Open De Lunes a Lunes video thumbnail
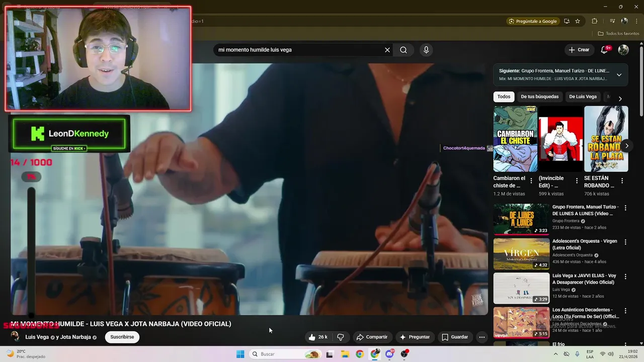This screenshot has height=362, width=644. [x=521, y=219]
